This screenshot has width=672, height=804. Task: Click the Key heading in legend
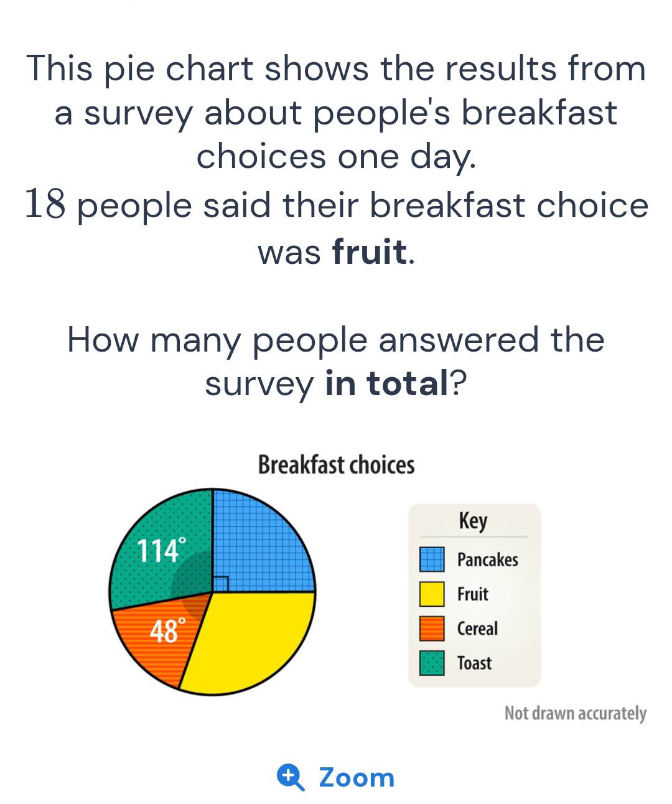[x=473, y=521]
